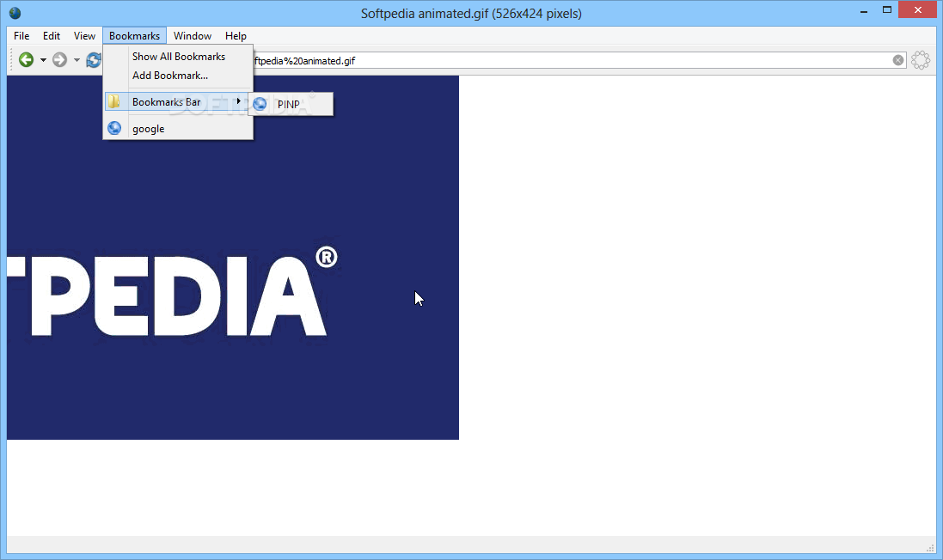This screenshot has height=560, width=943.
Task: Open the google bookmark
Action: (178, 129)
